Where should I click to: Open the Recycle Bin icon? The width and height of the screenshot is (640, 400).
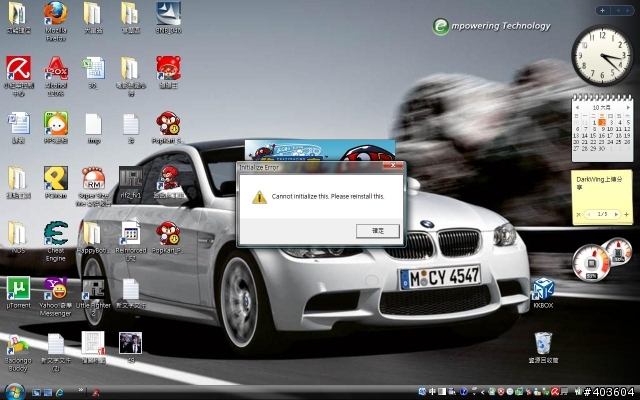coord(543,347)
